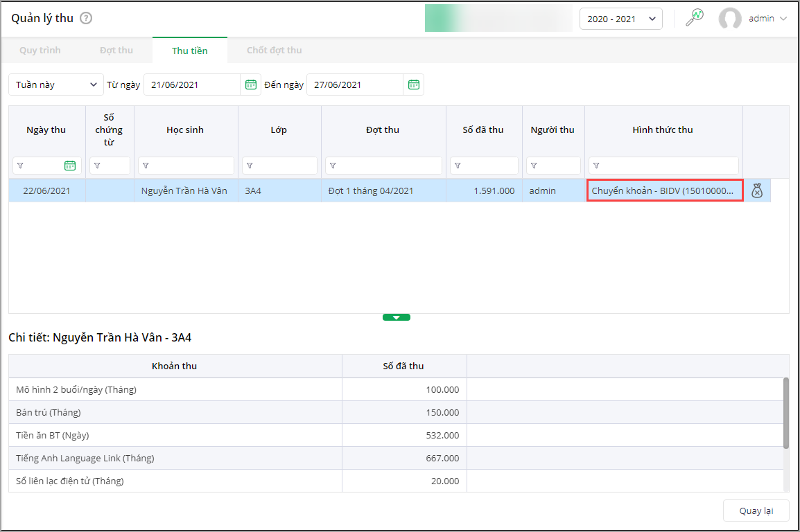Click the 20.000 amount value
The image size is (800, 532).
445,481
